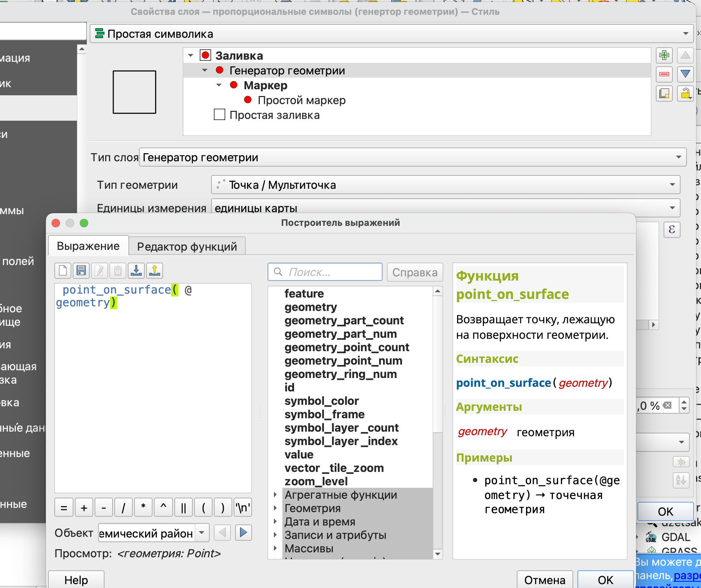Click the import user expressions icon

click(136, 271)
